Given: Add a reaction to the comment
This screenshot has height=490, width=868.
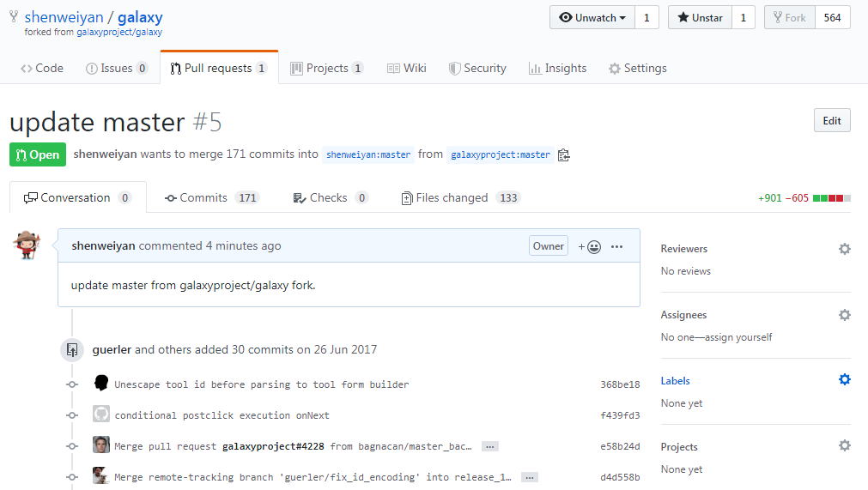Looking at the screenshot, I should pos(590,246).
